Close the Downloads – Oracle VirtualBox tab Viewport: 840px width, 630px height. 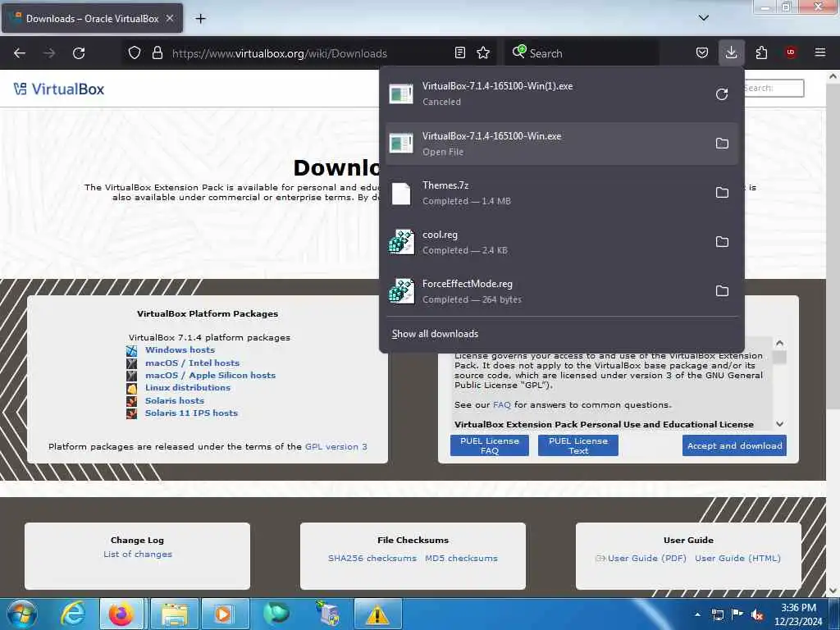[x=169, y=18]
